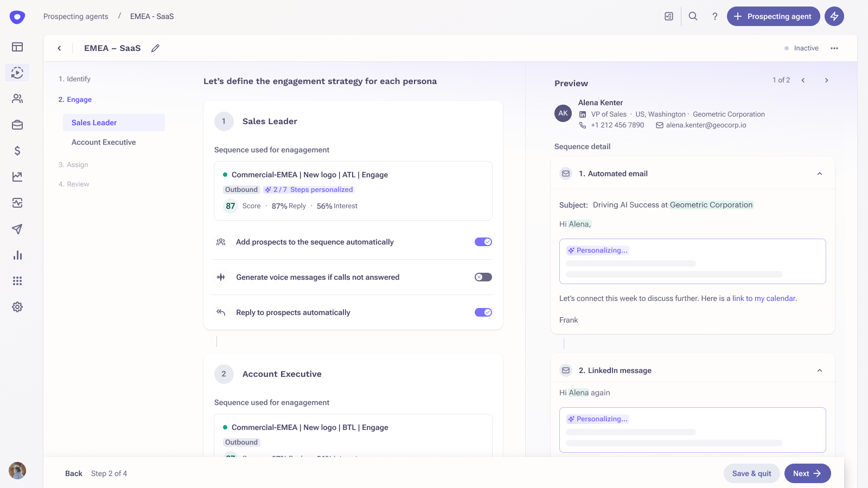Toggle Add prospects to the sequence automatically

pyautogui.click(x=483, y=242)
